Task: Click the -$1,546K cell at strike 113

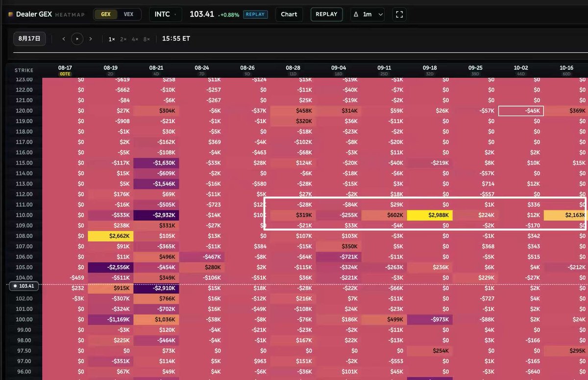Action: click(156, 184)
